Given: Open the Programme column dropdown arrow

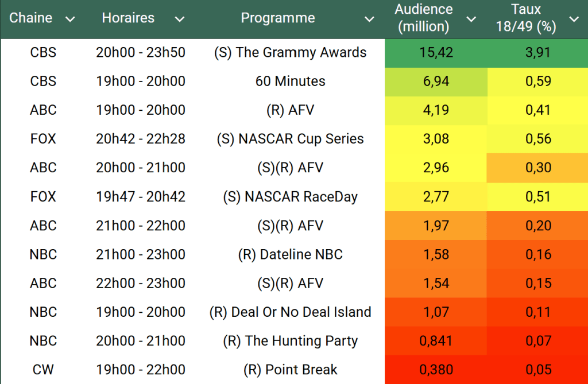Looking at the screenshot, I should click(x=369, y=19).
